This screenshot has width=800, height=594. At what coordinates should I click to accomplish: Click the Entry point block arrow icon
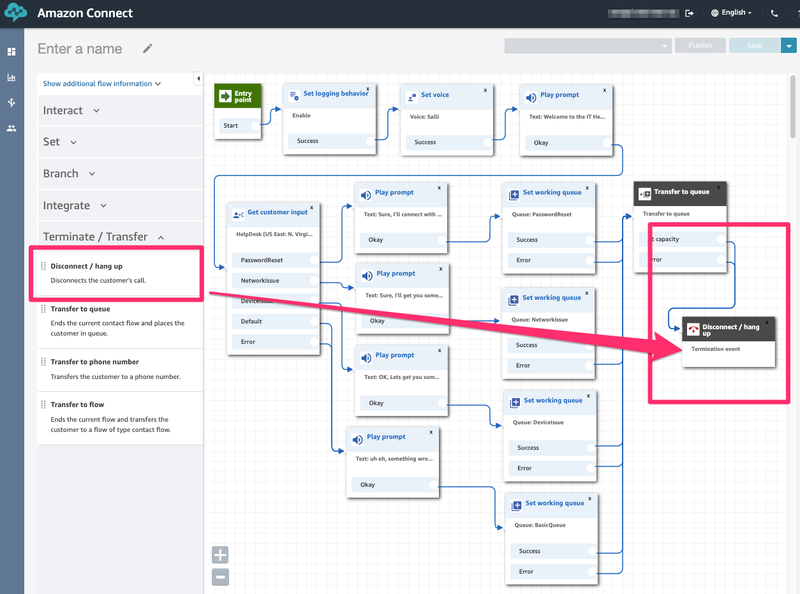tap(225, 95)
